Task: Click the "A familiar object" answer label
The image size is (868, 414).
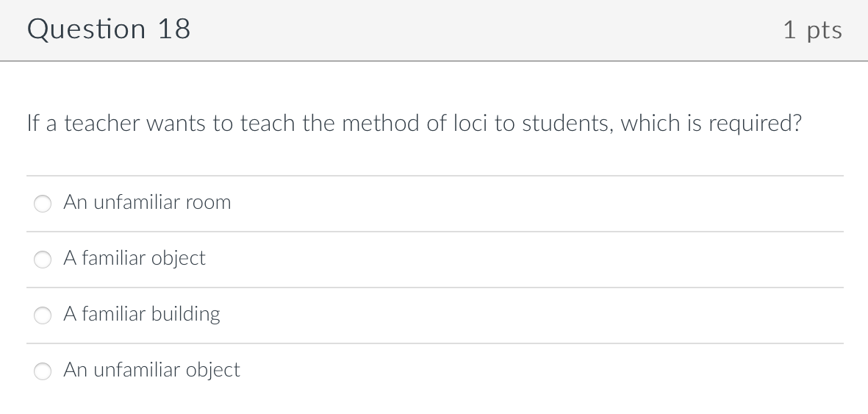Action: coord(134,258)
